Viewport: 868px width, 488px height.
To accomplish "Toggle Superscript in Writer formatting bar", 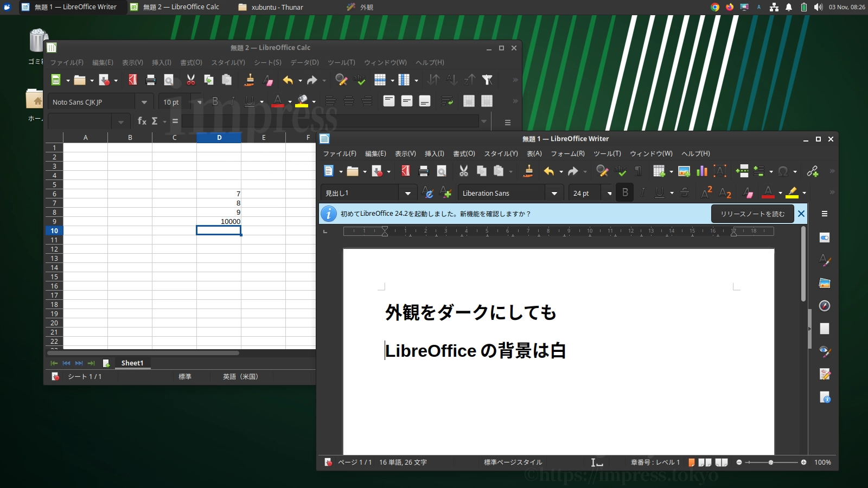I will (706, 192).
